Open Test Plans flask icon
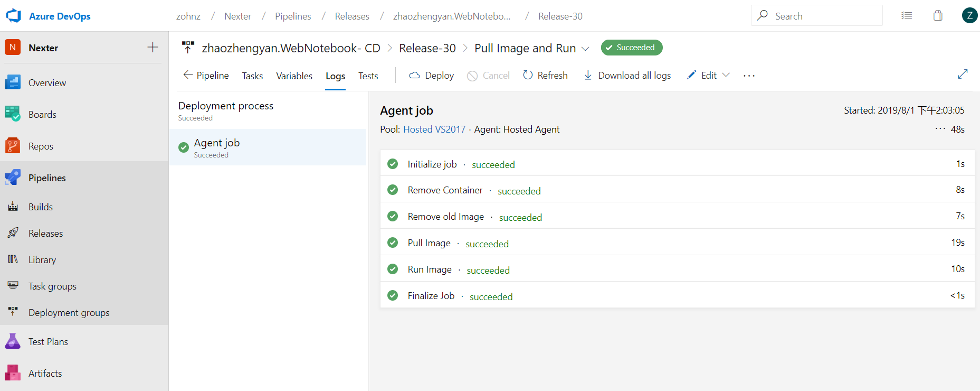Image resolution: width=980 pixels, height=391 pixels. pyautogui.click(x=13, y=341)
